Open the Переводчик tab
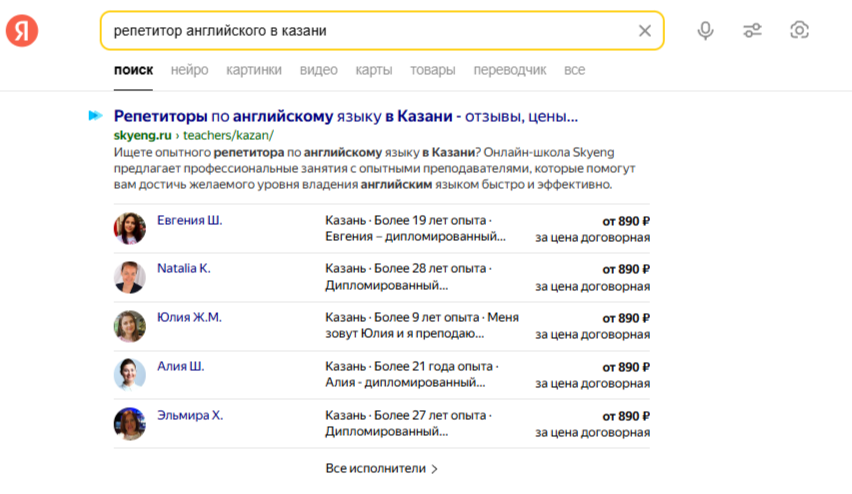Screen dimensions: 852x494 (510, 70)
